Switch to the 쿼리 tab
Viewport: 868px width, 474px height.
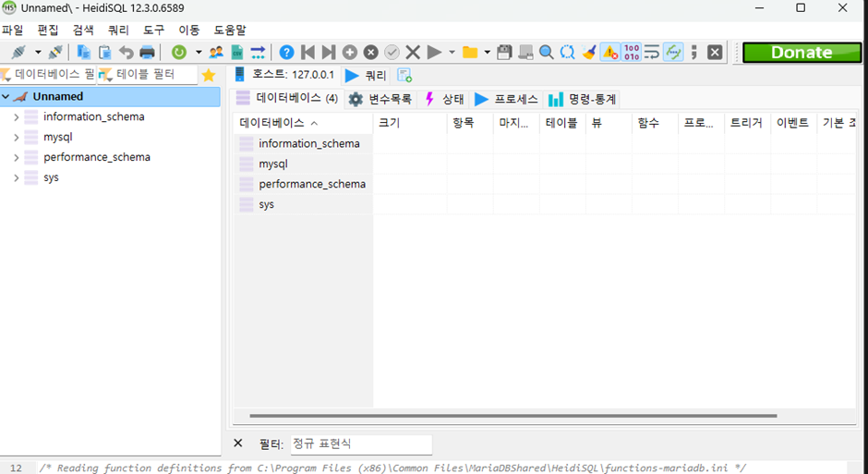click(366, 76)
